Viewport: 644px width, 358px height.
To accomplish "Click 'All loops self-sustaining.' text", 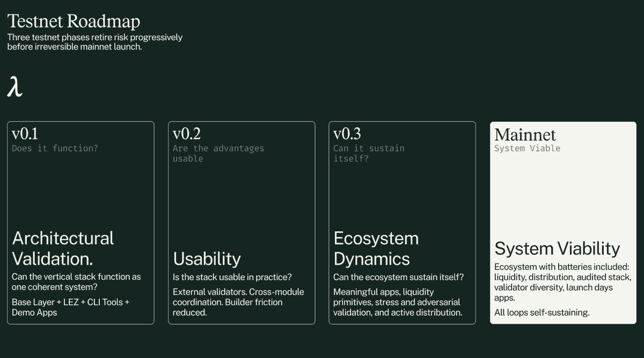I will [x=542, y=312].
